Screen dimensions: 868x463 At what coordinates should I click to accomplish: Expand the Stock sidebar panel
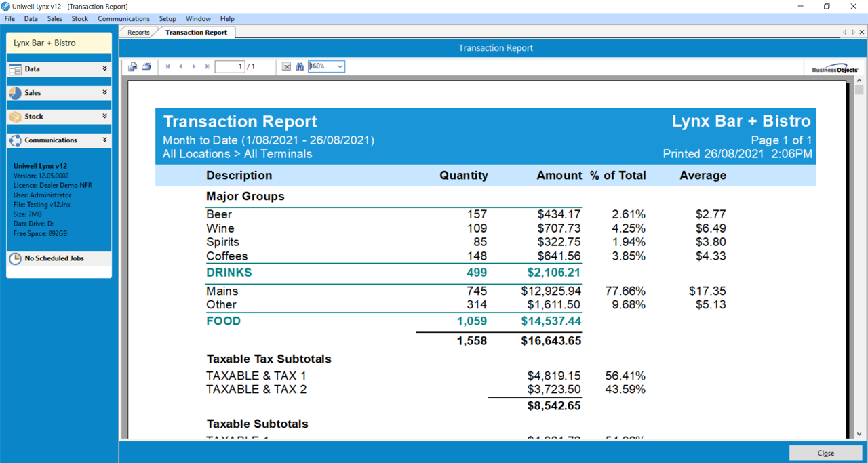pos(104,116)
